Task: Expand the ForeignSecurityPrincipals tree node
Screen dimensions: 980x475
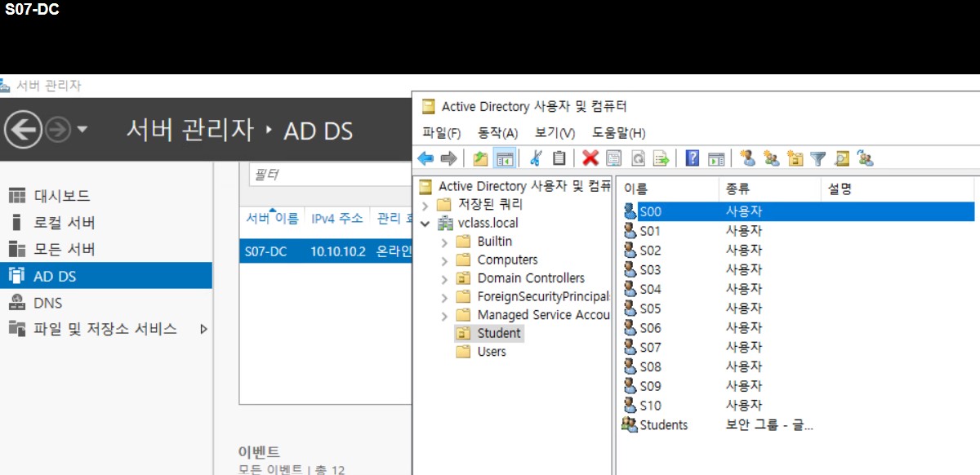Action: 444,297
